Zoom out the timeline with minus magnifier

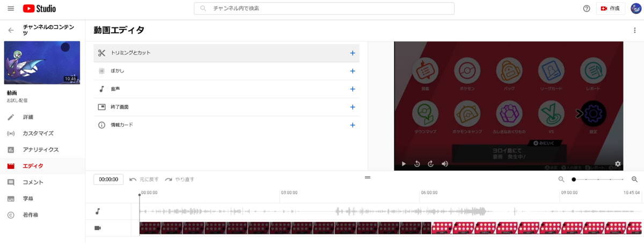click(x=561, y=179)
